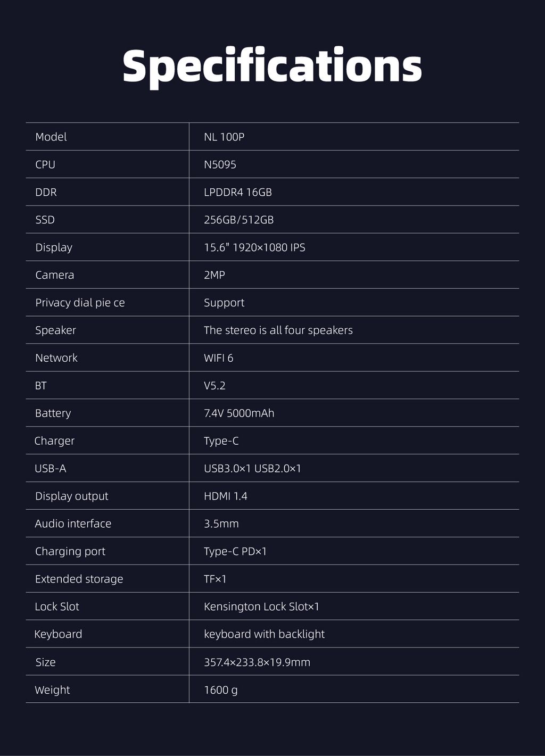Select the four speakers description text
Viewport: 545px width, 756px height.
278,330
